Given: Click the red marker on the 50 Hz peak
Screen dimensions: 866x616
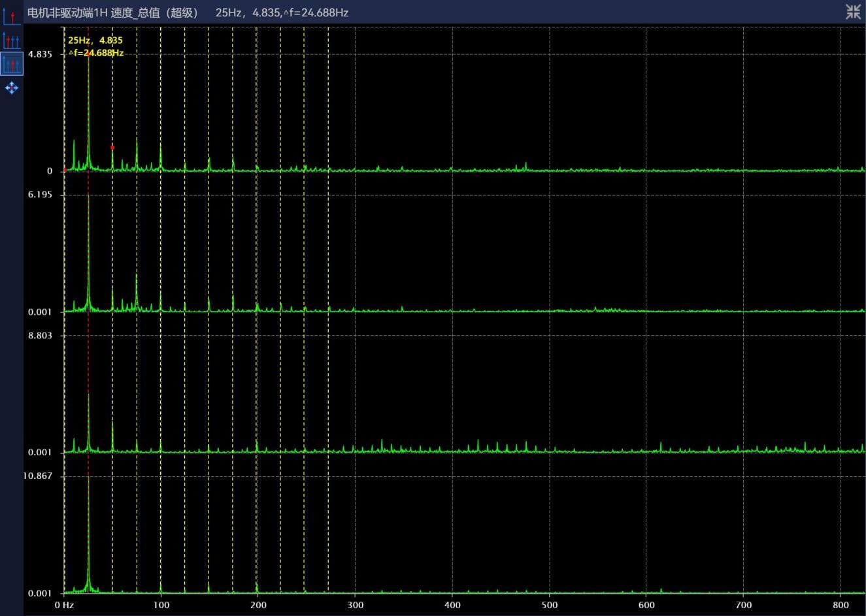Looking at the screenshot, I should pyautogui.click(x=112, y=148).
